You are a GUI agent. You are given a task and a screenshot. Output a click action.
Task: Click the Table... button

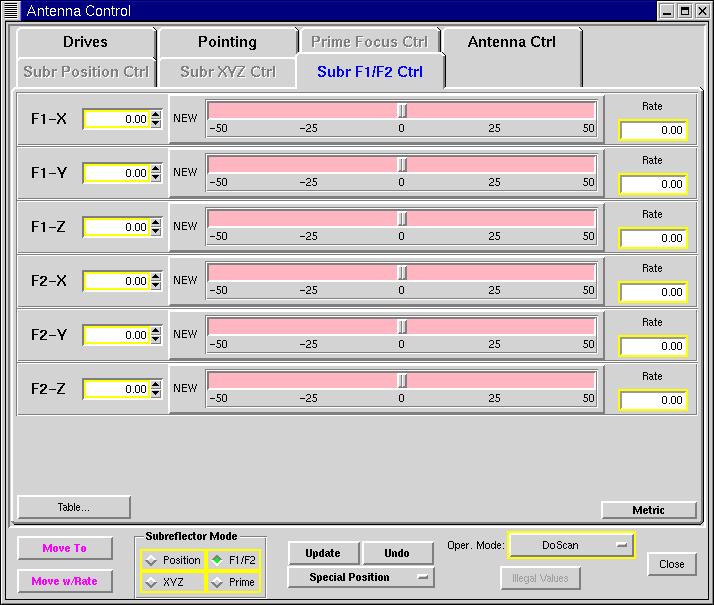74,507
